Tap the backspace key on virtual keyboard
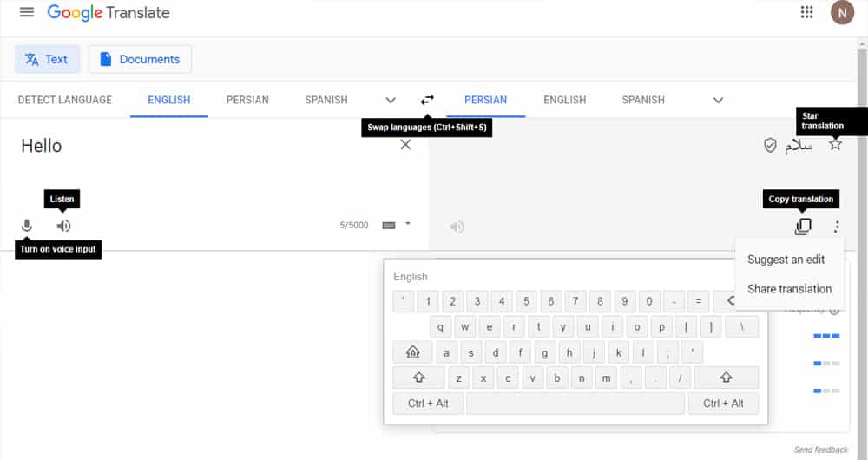Screen dimensions: 868x460 (725, 301)
